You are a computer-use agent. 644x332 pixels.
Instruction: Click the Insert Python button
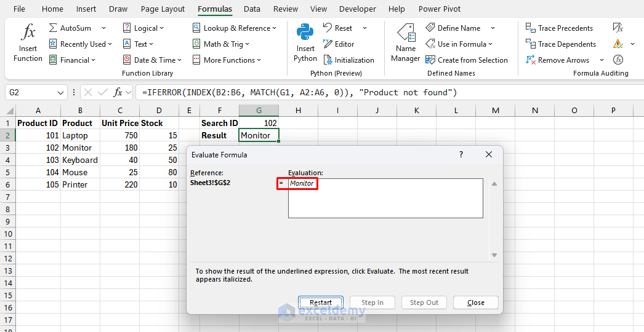tap(305, 42)
